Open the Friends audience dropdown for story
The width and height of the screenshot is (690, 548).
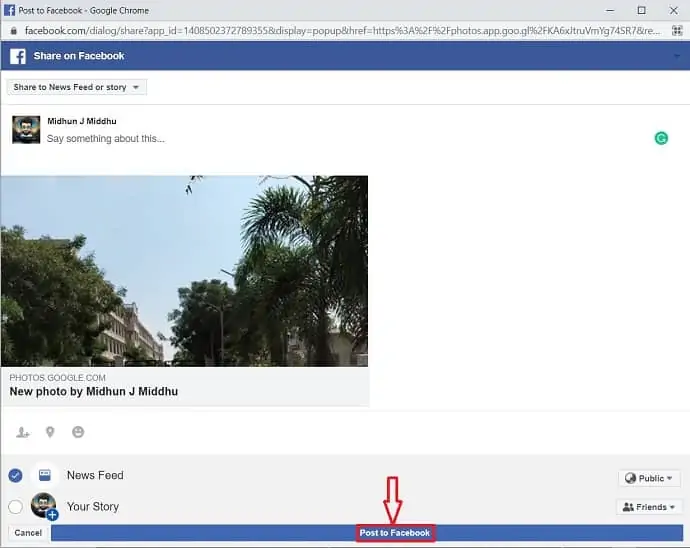(x=649, y=507)
